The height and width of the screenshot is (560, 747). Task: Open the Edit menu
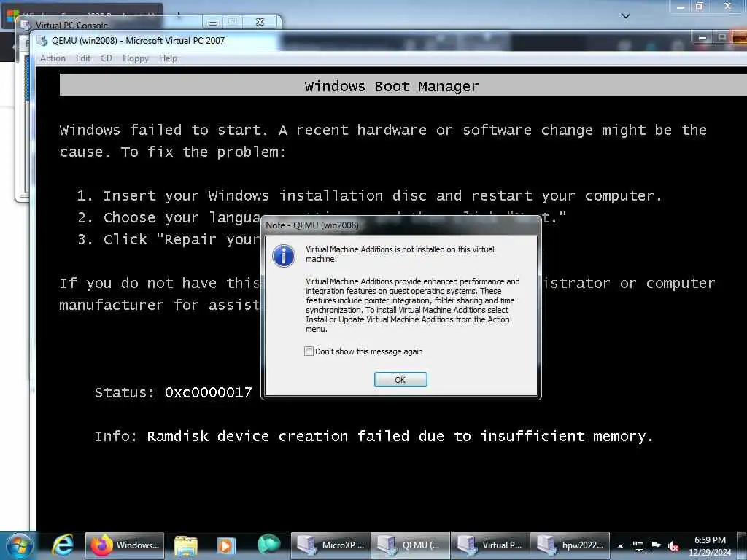[x=83, y=58]
